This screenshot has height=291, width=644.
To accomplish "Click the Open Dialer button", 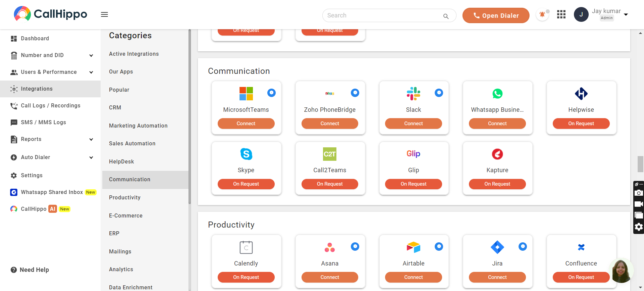I will tap(496, 15).
